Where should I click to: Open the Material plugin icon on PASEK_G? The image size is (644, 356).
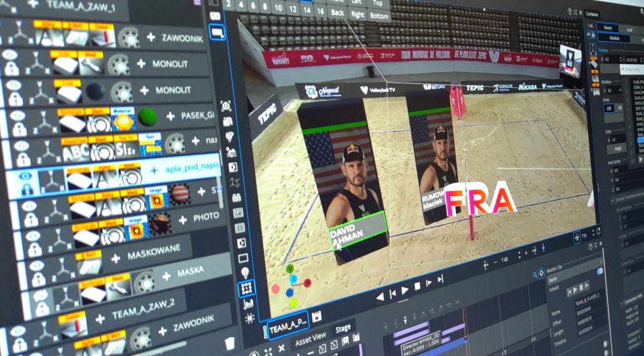pos(123,119)
